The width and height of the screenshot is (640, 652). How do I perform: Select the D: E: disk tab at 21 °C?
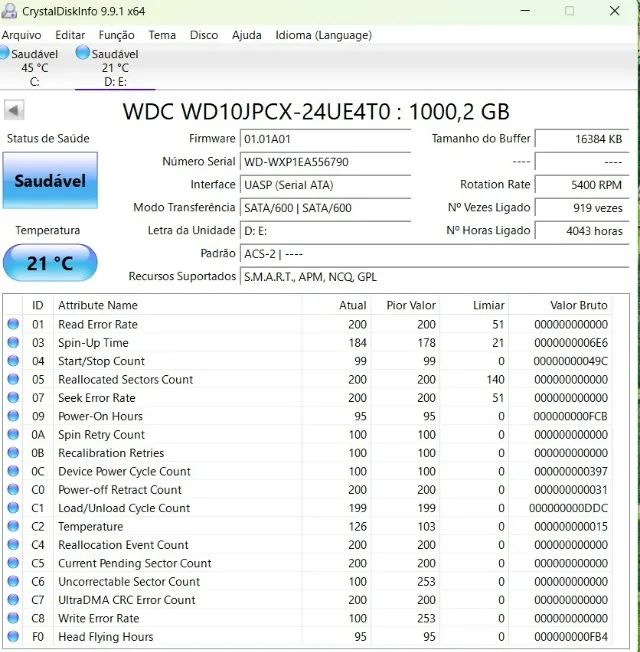(x=115, y=67)
